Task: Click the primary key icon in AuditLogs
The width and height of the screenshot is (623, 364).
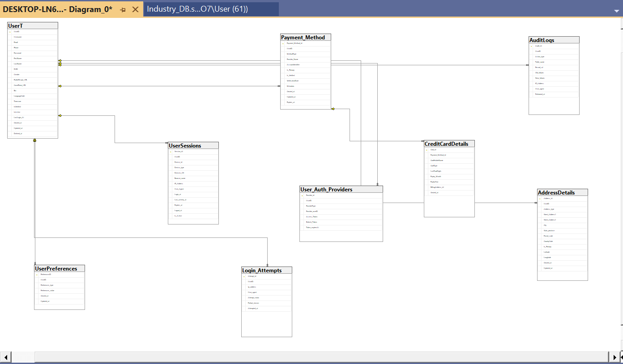Action: click(531, 46)
